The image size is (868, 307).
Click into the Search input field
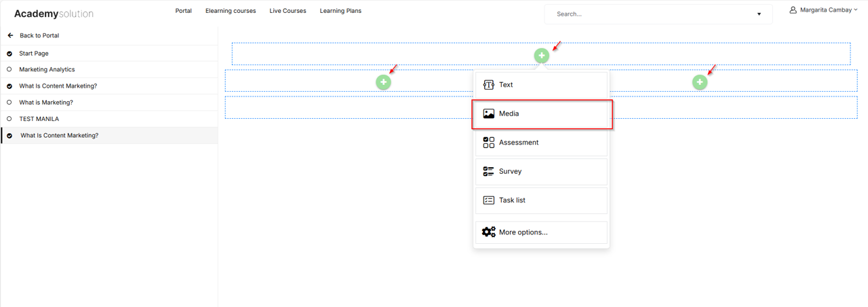[651, 14]
